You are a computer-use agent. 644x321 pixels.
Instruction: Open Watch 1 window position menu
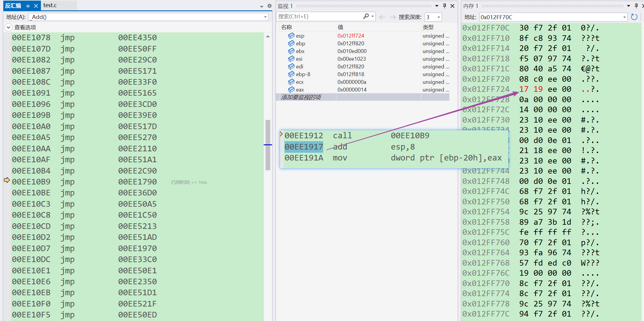(437, 6)
